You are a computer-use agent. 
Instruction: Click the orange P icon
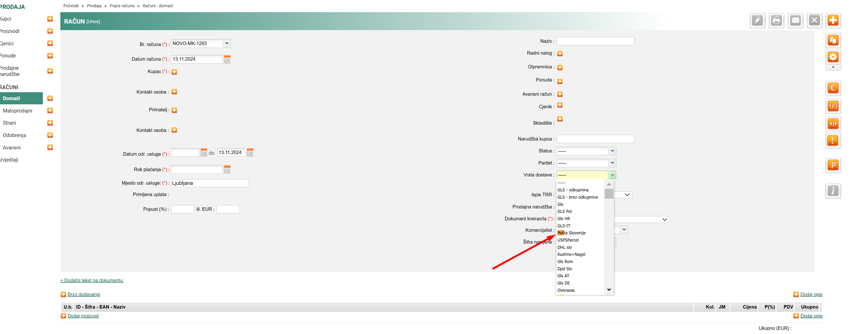pyautogui.click(x=833, y=165)
